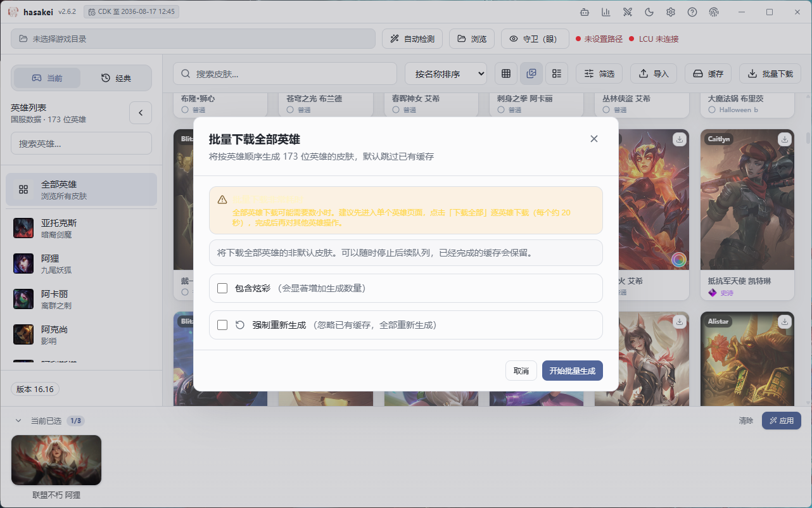812x508 pixels.
Task: Select 阿狸 九尾妖狐 in list
Action: 82,264
